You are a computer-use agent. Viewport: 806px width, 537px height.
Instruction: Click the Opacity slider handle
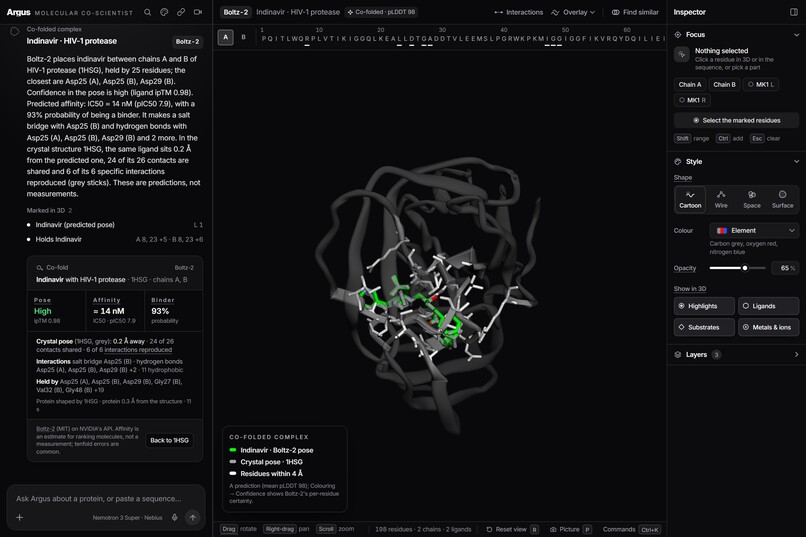pos(744,268)
